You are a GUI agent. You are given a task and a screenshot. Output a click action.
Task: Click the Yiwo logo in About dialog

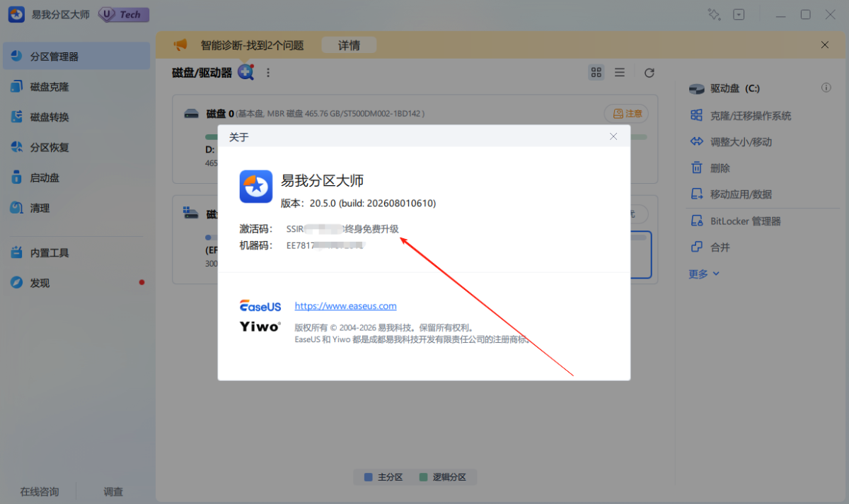(260, 327)
